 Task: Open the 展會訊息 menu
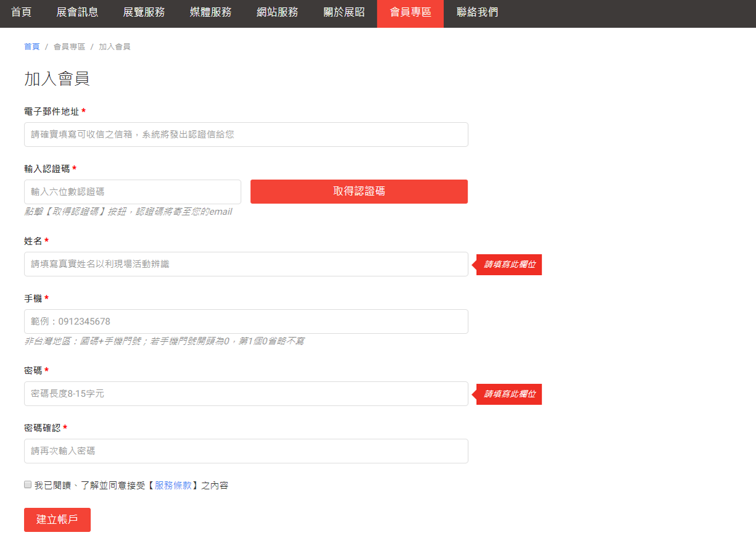pyautogui.click(x=77, y=12)
